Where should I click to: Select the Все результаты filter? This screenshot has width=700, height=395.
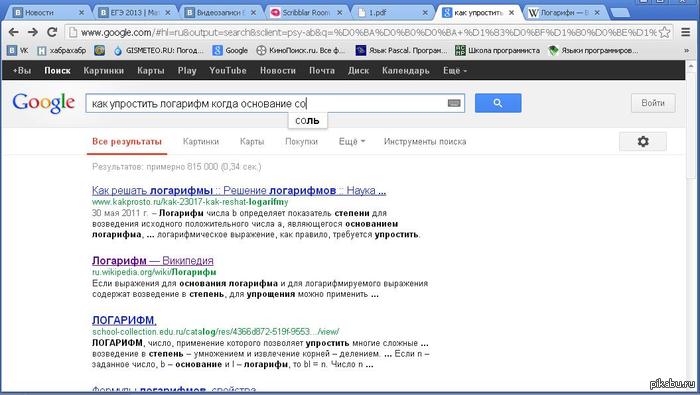(127, 141)
